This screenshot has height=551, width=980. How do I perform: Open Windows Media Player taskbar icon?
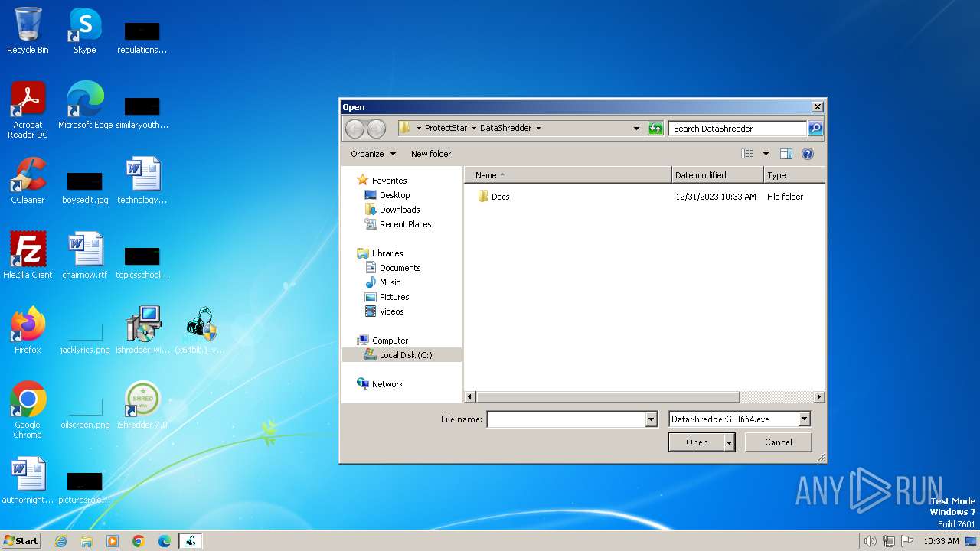[x=113, y=541]
